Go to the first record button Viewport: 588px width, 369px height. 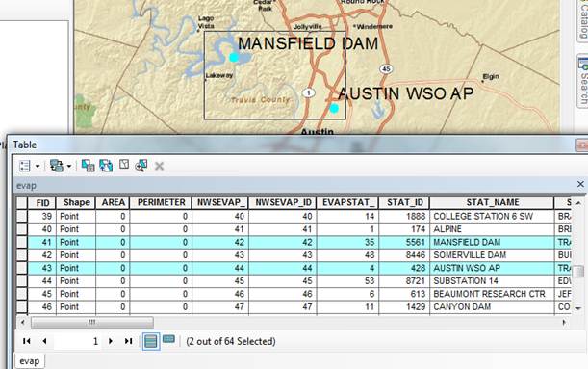tap(27, 341)
